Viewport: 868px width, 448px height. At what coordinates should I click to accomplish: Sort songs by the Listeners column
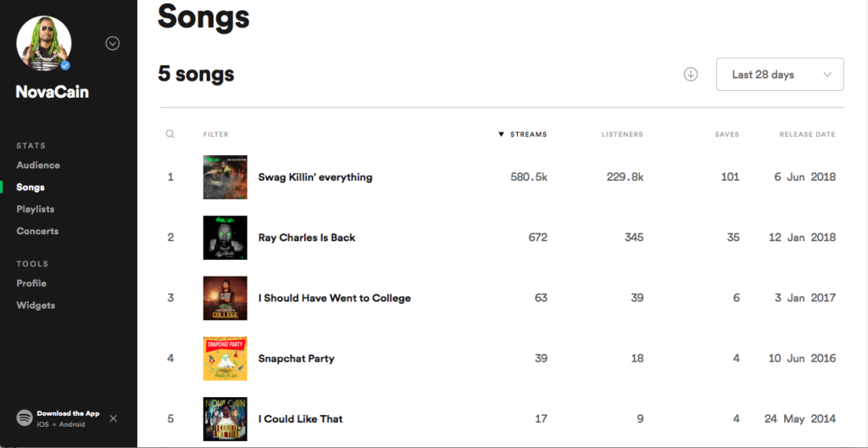click(622, 134)
